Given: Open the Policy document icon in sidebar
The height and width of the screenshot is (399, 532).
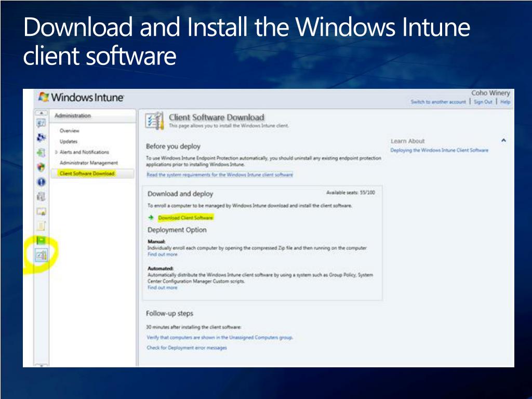Looking at the screenshot, I should pos(41,226).
